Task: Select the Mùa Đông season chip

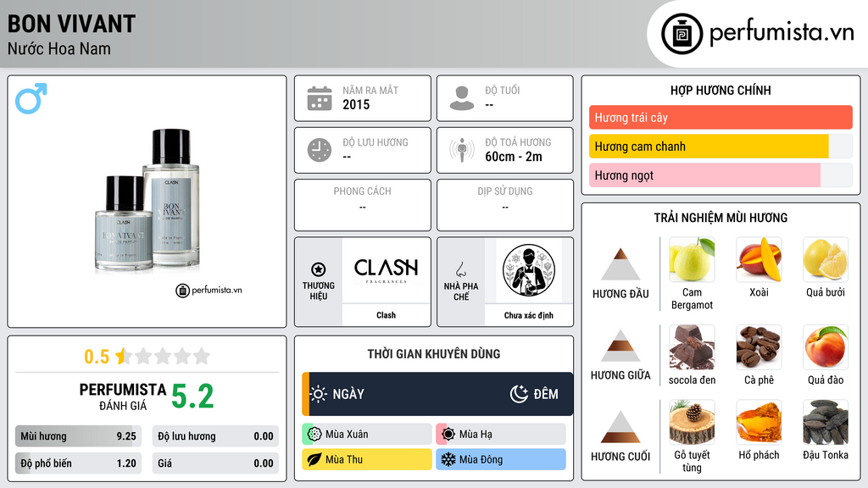Action: pyautogui.click(x=501, y=459)
